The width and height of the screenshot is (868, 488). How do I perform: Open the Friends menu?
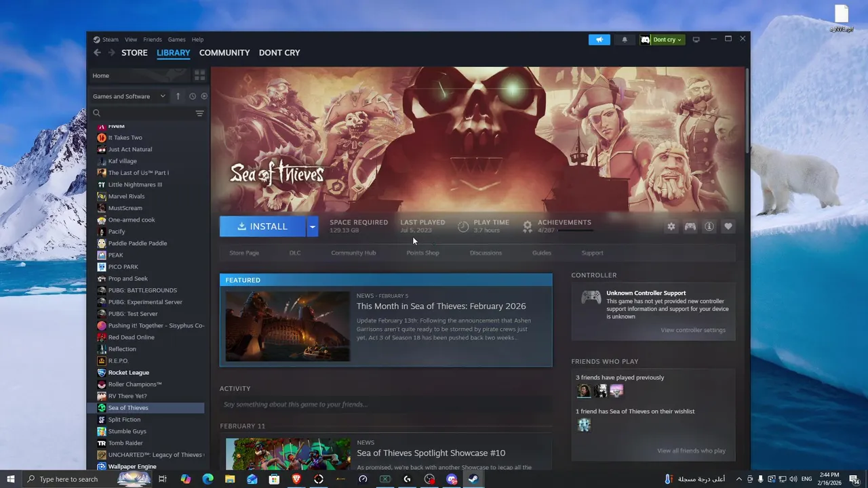tap(153, 39)
